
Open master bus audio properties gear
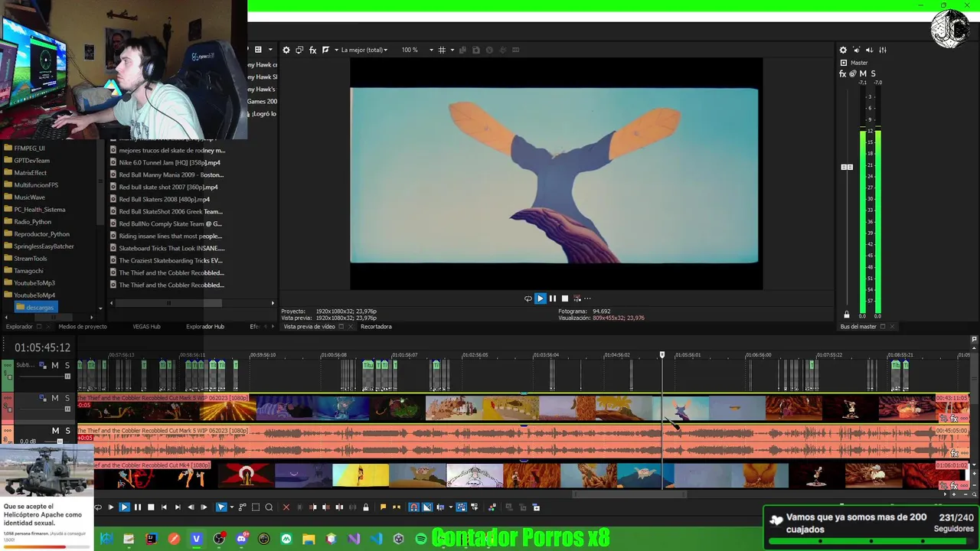coord(843,50)
